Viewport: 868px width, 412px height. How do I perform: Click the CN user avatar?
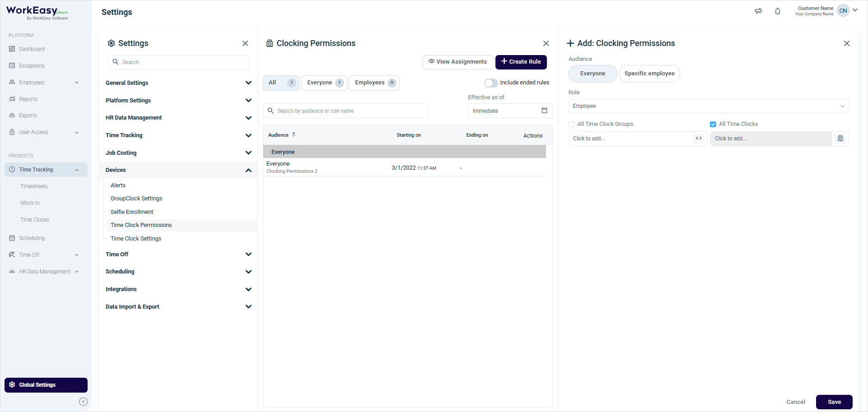click(843, 11)
